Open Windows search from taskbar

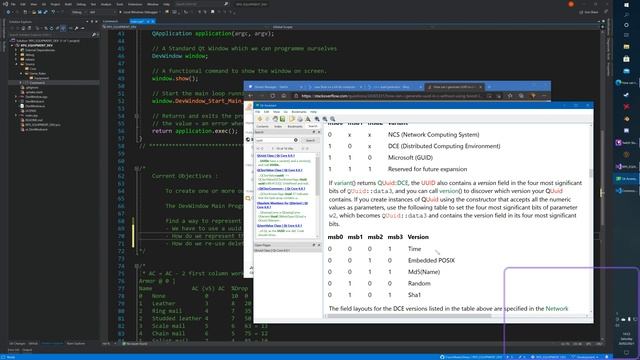click(x=627, y=15)
